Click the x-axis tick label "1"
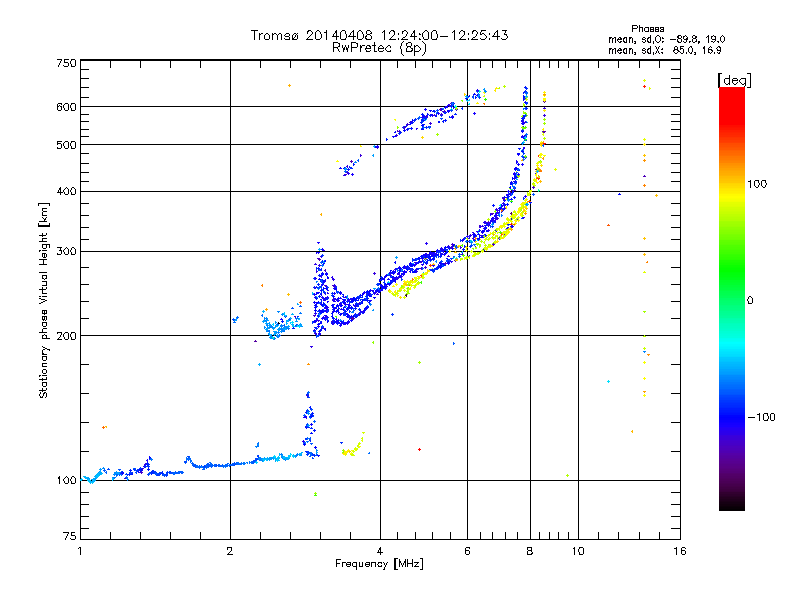The height and width of the screenshot is (600, 800). tap(80, 551)
